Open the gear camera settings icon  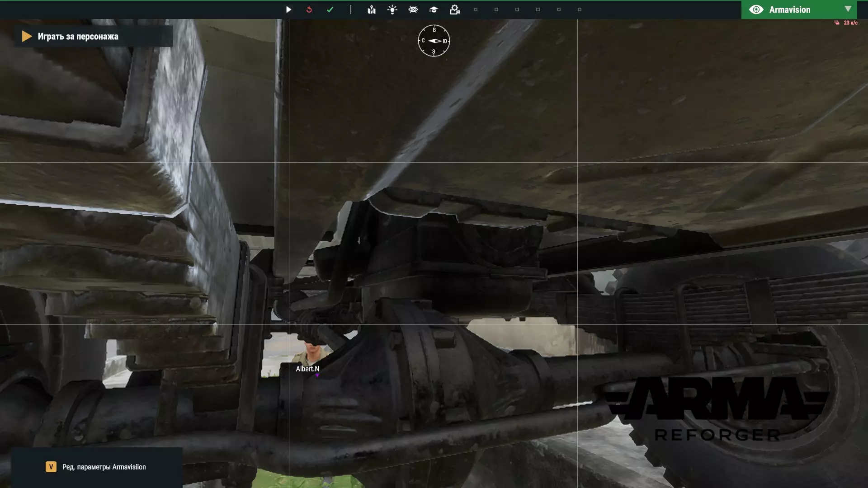coord(455,9)
